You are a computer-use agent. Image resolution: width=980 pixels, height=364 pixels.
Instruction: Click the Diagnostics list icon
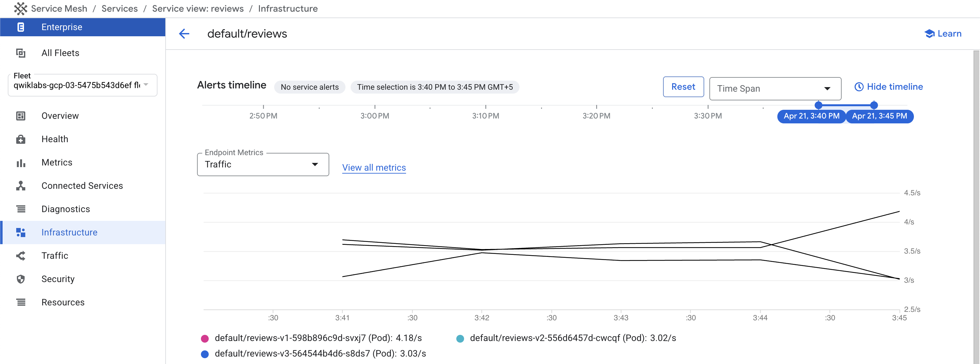(x=21, y=209)
